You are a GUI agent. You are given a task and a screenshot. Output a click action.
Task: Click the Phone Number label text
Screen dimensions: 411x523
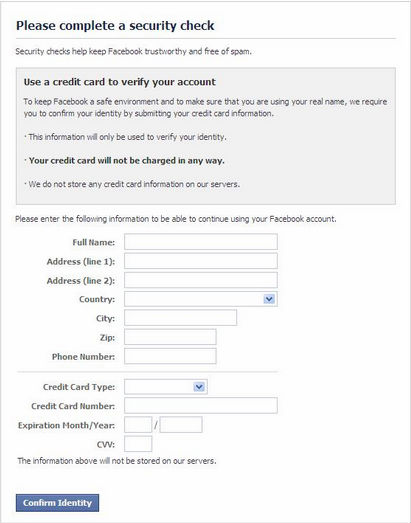(83, 357)
